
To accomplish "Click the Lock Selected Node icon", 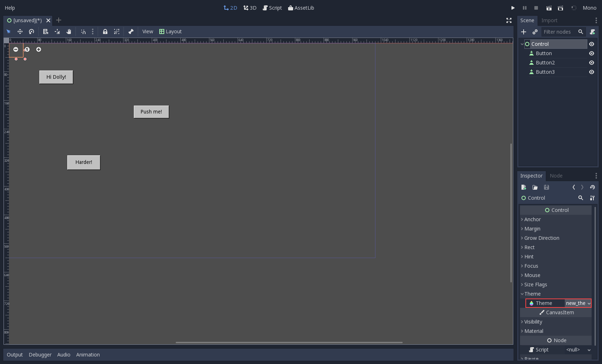I will pyautogui.click(x=105, y=31).
